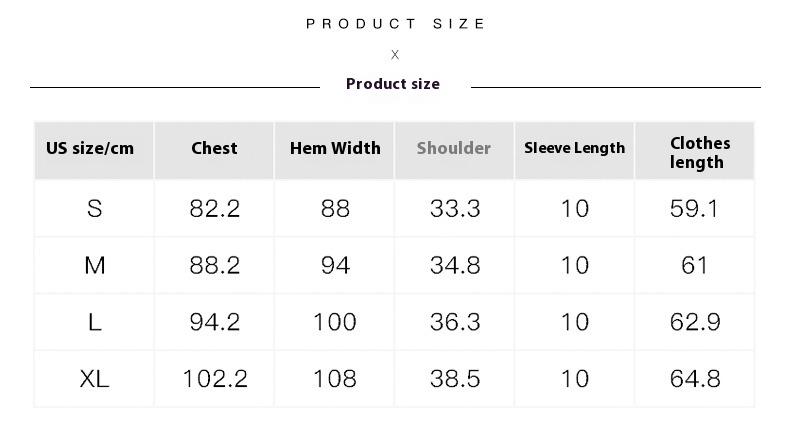Click clothes length value 59.1
The image size is (790, 423).
tap(694, 208)
